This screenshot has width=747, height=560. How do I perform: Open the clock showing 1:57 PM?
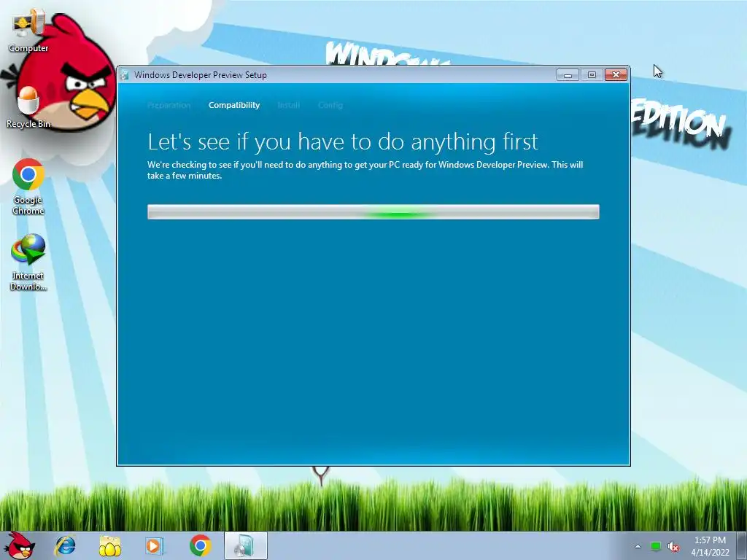[710, 546]
